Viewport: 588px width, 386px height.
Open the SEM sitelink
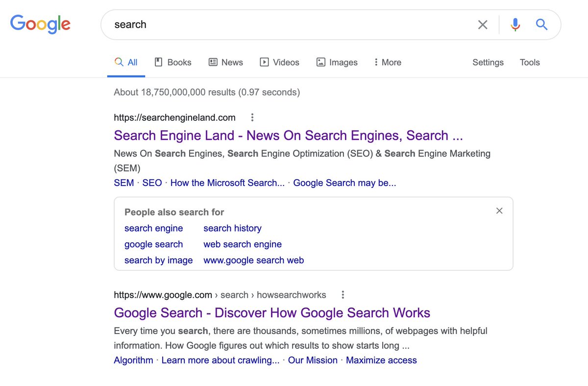[x=124, y=183]
